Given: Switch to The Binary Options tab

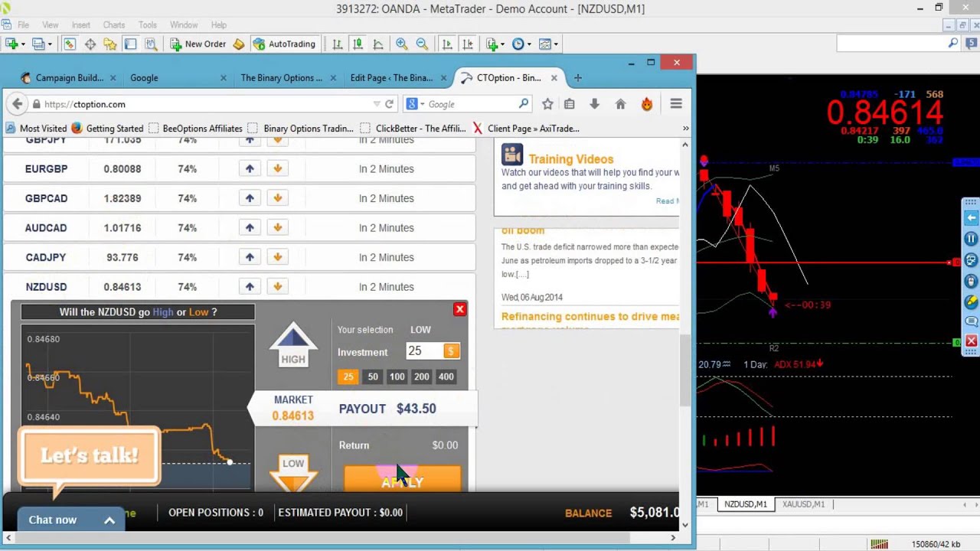Looking at the screenshot, I should (281, 77).
